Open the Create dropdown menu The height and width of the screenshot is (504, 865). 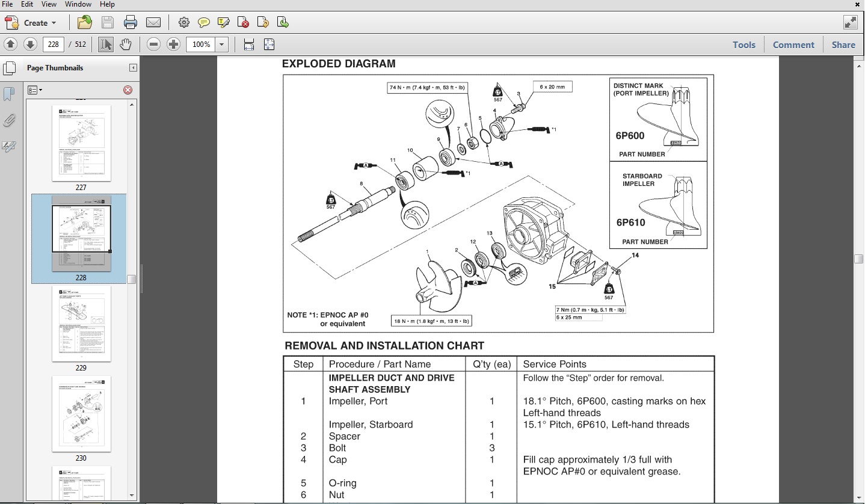[x=34, y=23]
